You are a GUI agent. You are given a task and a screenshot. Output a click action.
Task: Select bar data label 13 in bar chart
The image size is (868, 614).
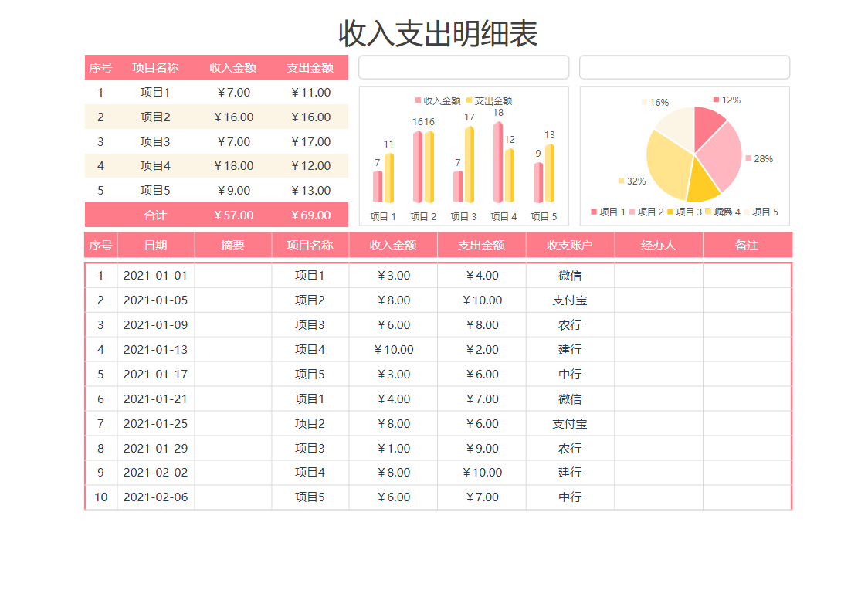[x=550, y=135]
